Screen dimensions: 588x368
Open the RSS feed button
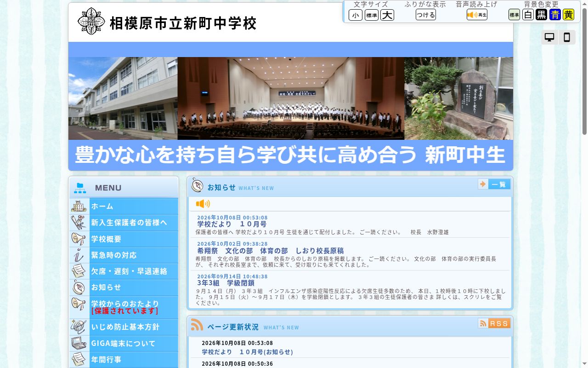(494, 323)
